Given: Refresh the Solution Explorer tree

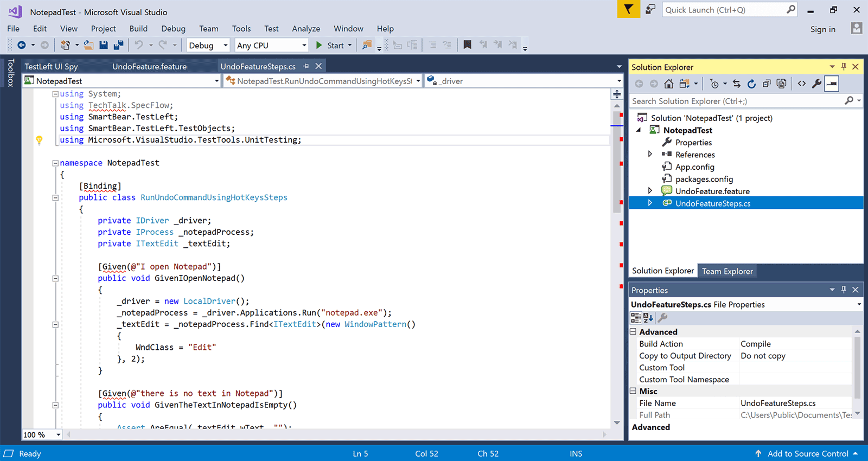Looking at the screenshot, I should [751, 84].
